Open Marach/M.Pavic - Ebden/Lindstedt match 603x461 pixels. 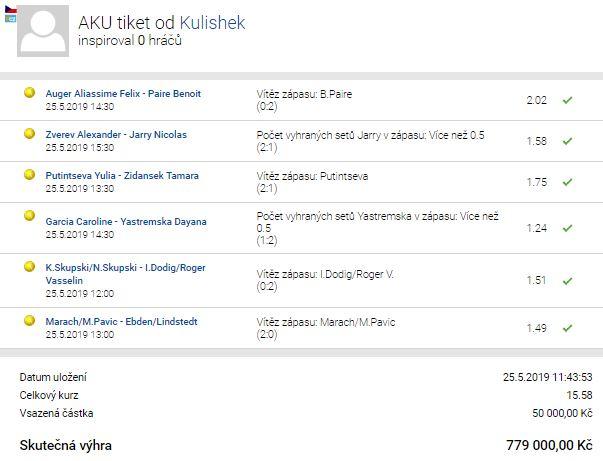(121, 322)
